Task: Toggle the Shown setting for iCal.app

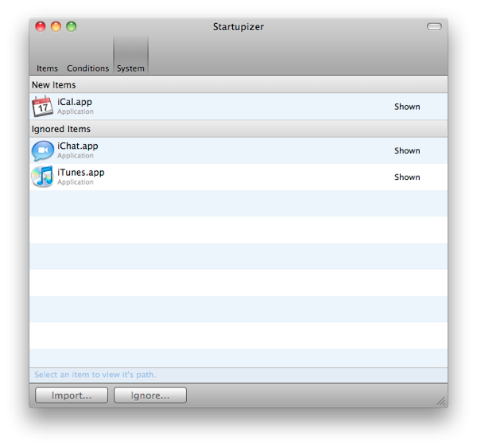Action: coord(407,107)
